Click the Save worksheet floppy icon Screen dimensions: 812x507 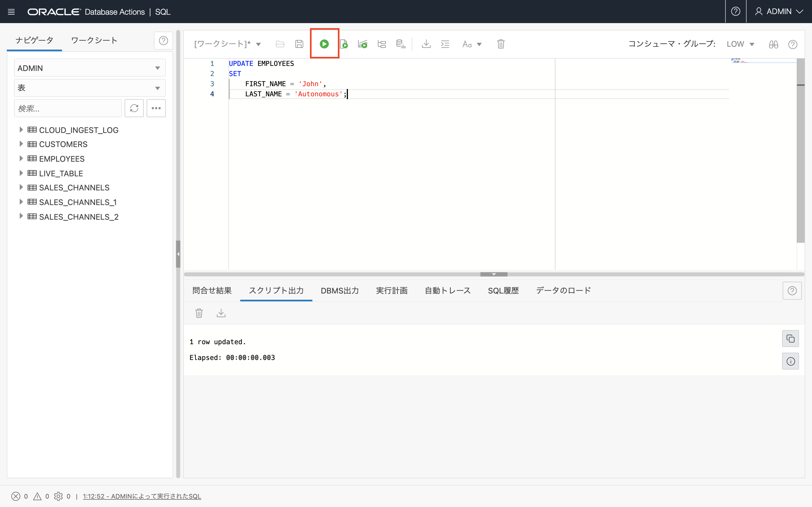[299, 44]
